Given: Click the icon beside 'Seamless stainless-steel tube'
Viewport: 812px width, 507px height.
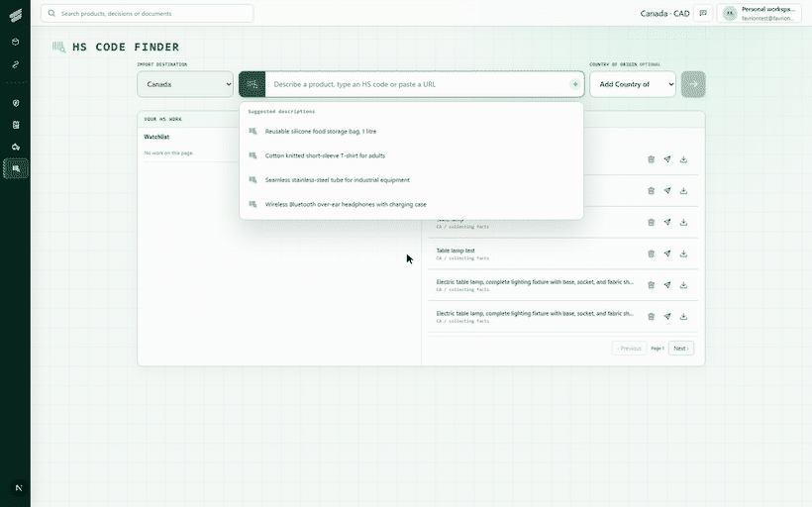Looking at the screenshot, I should 253,179.
